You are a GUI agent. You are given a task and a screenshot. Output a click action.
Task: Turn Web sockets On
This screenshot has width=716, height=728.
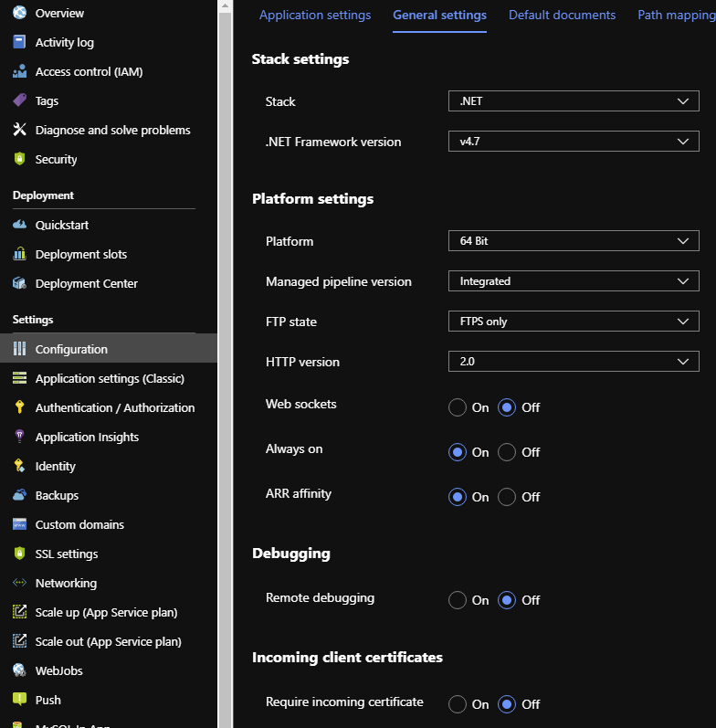pos(458,407)
